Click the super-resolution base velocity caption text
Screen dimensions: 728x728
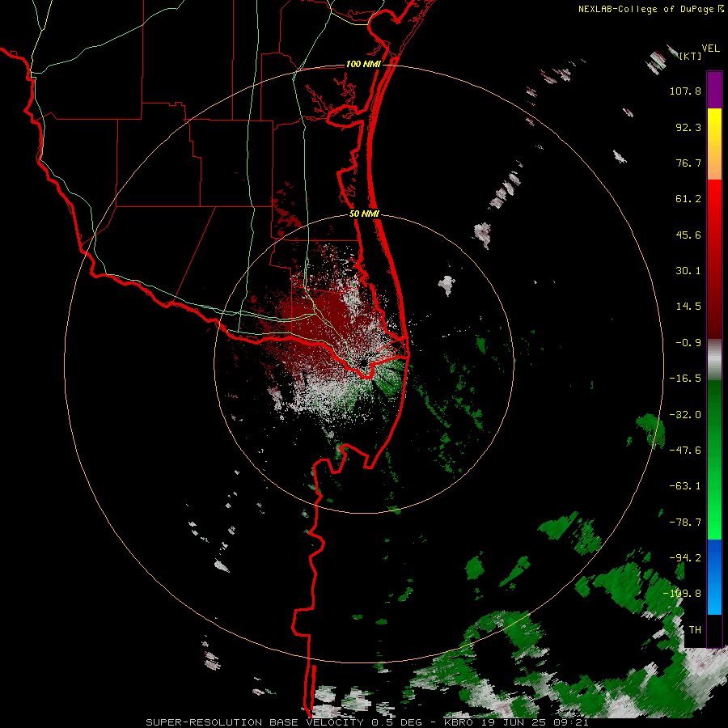[367, 722]
